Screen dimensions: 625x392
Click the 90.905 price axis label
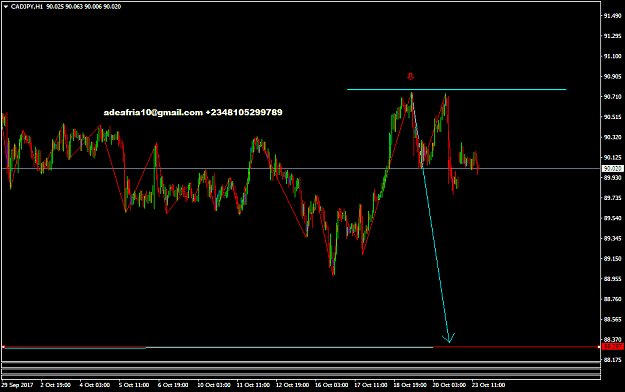(x=613, y=77)
